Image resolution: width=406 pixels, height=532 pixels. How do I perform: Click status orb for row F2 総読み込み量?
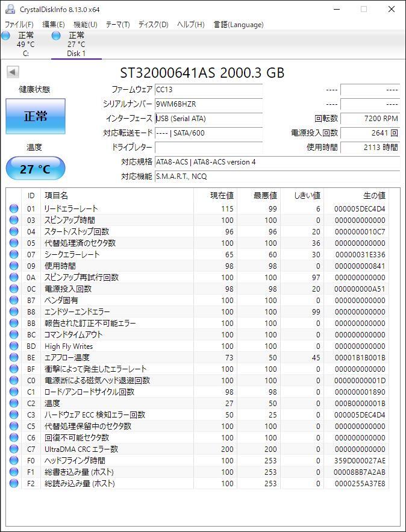[x=14, y=483]
